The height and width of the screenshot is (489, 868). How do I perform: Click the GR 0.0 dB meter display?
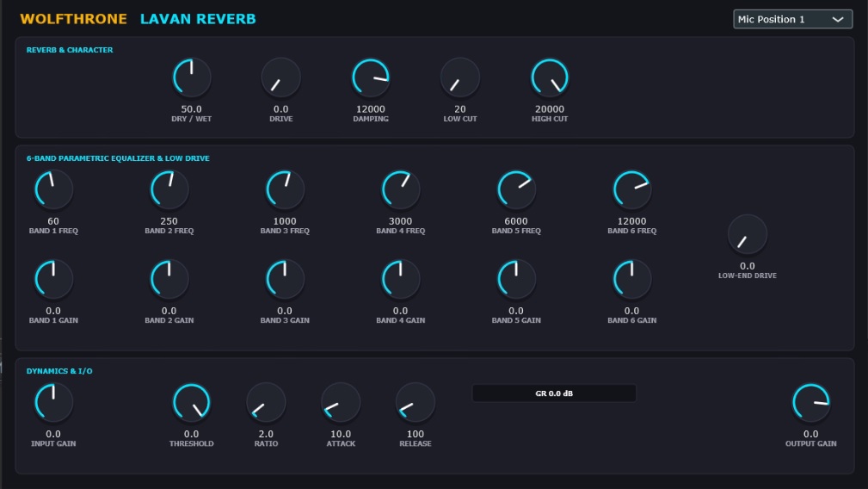[x=554, y=393]
